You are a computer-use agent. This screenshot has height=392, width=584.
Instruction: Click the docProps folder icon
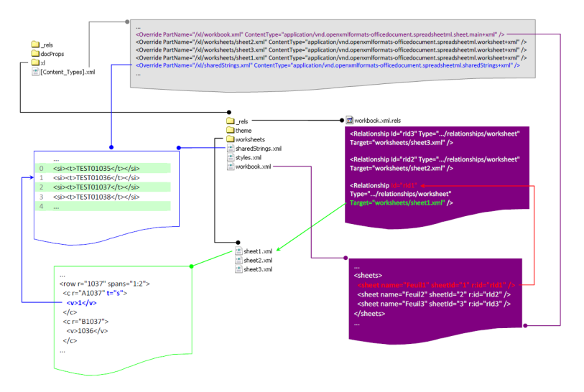tap(35, 54)
